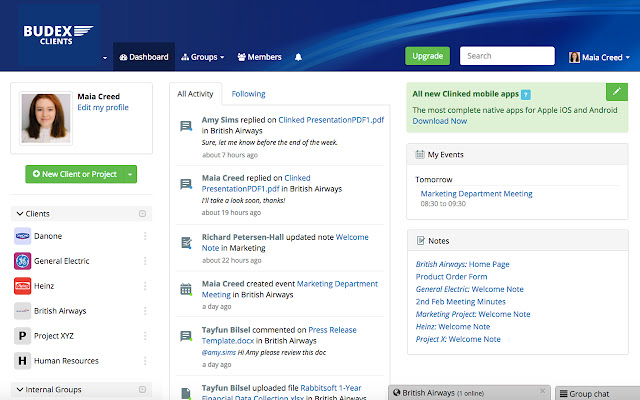Open Press Release Template.docx link

(279, 335)
